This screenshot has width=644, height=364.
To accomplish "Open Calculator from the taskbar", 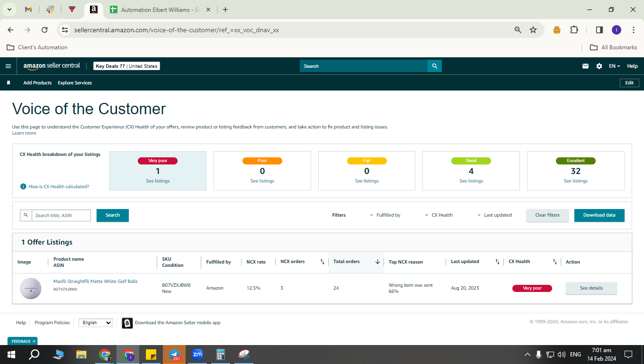I will (220, 355).
